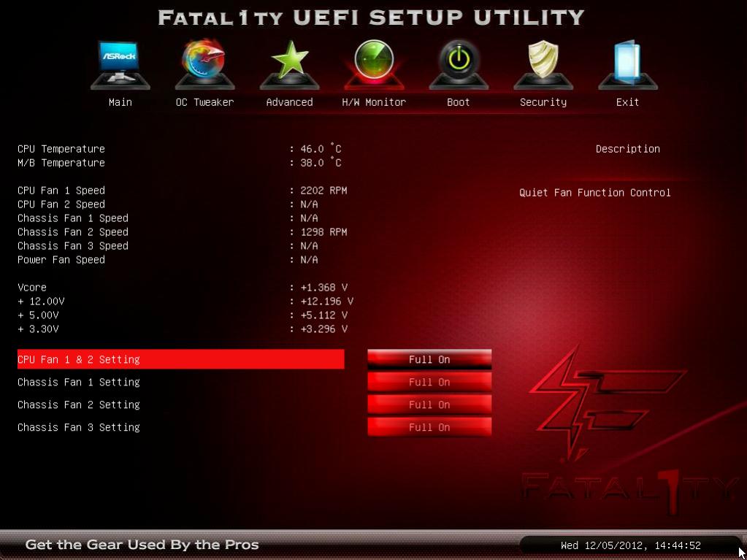The width and height of the screenshot is (747, 560).
Task: Select the Chassis Fan 2 Setting label
Action: coord(79,404)
